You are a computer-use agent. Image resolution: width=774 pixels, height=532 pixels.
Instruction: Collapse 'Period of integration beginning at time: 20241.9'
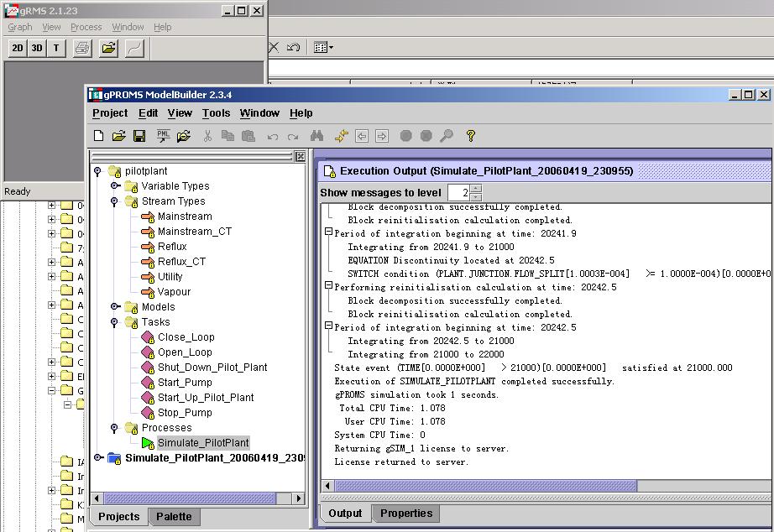[x=328, y=232]
